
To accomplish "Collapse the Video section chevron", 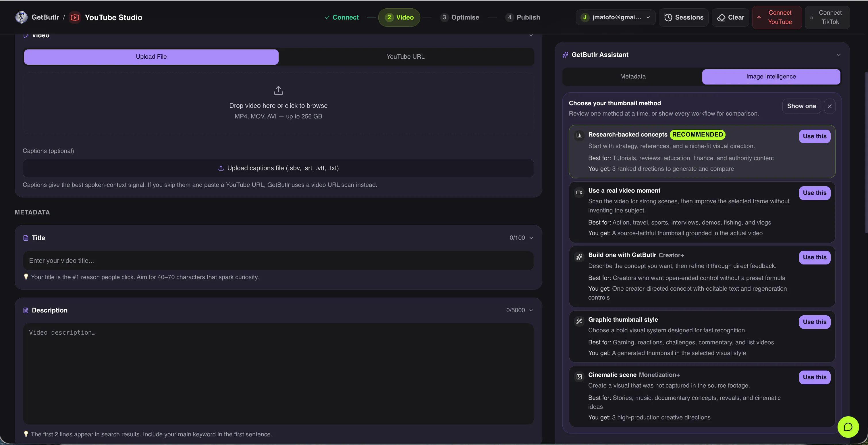I will (x=531, y=35).
